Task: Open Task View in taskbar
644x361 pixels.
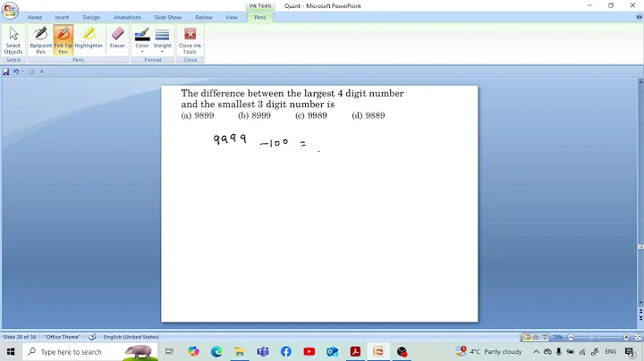Action: pos(169,351)
